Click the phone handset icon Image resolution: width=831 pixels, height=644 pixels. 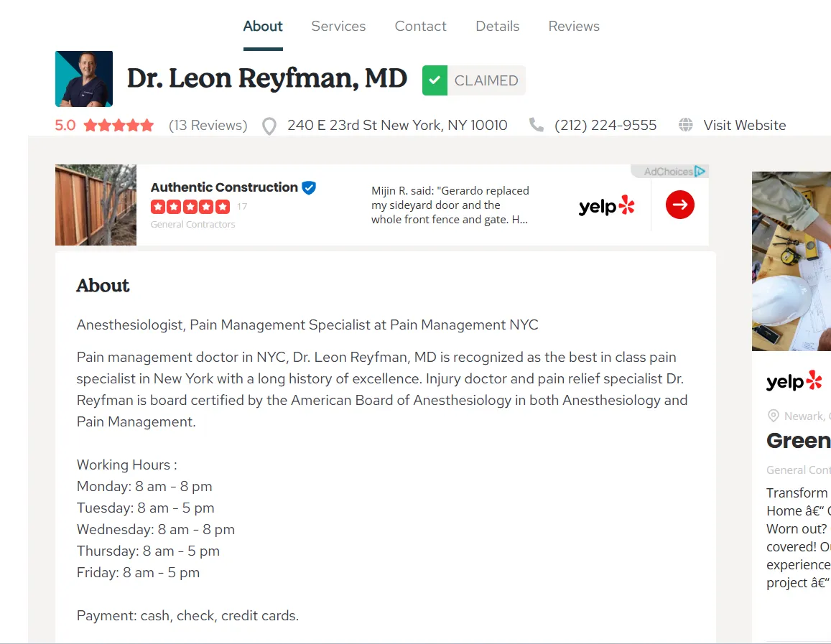click(x=536, y=125)
